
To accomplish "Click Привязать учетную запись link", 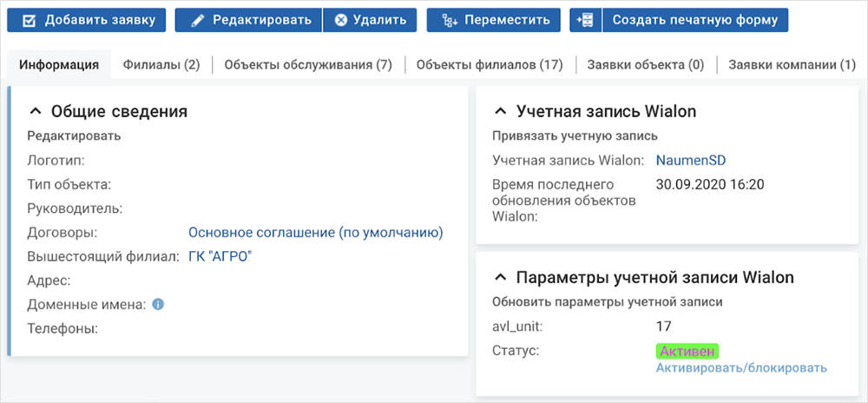I will 575,135.
